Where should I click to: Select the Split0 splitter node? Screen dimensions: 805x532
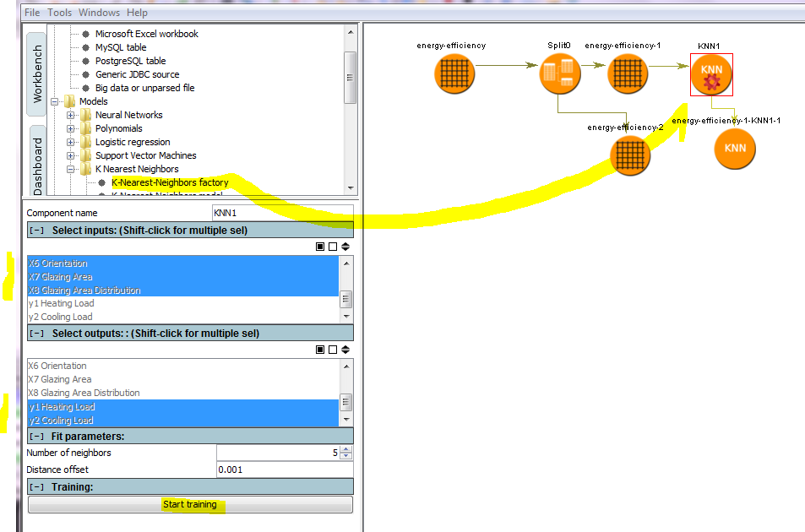click(x=559, y=73)
